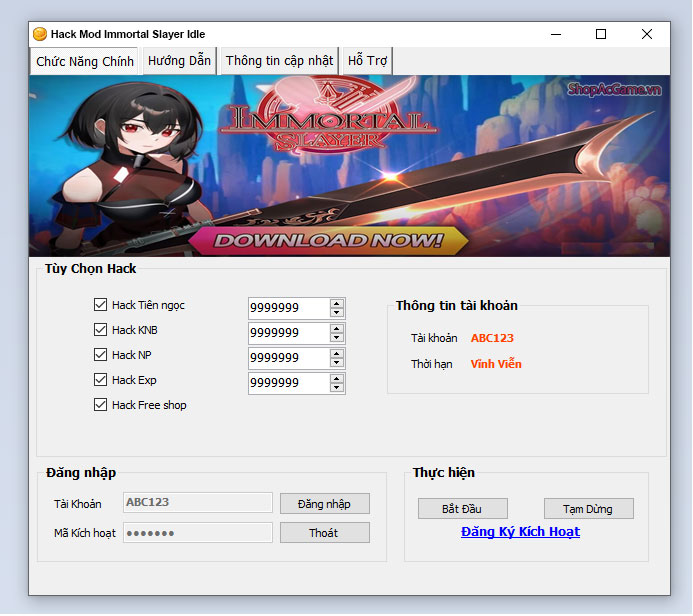The image size is (693, 616).
Task: Focus the Hack Tiên ngọc amount field
Action: click(289, 308)
